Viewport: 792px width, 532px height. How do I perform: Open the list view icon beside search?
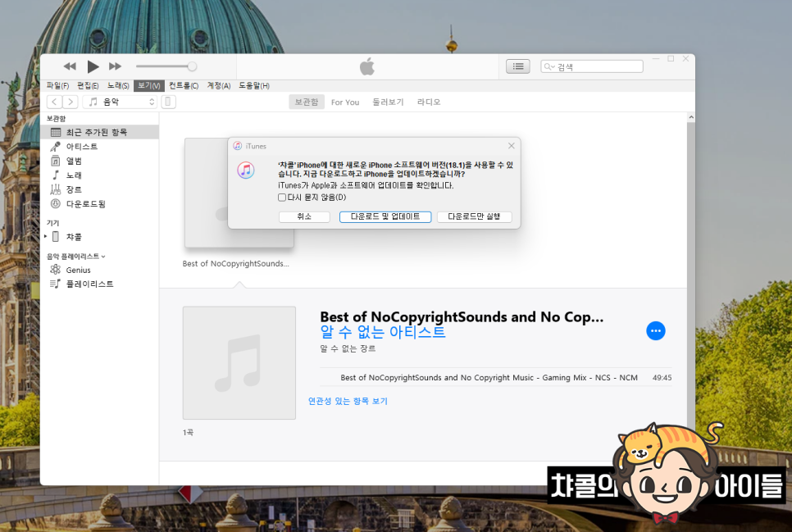[517, 66]
